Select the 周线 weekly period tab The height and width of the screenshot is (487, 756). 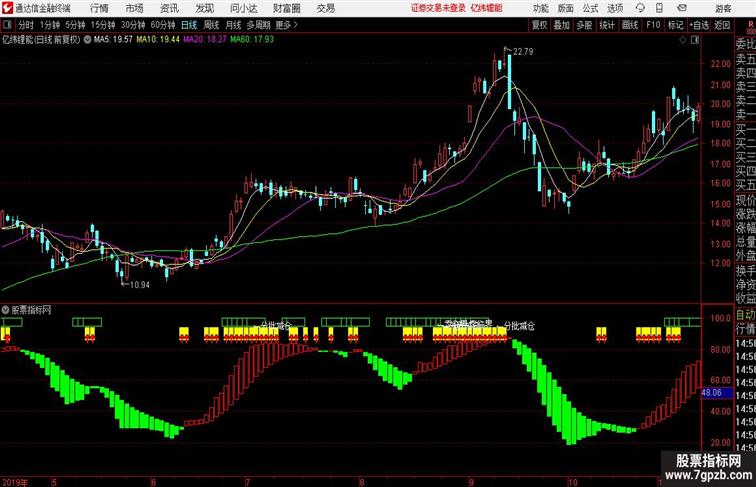tap(211, 25)
